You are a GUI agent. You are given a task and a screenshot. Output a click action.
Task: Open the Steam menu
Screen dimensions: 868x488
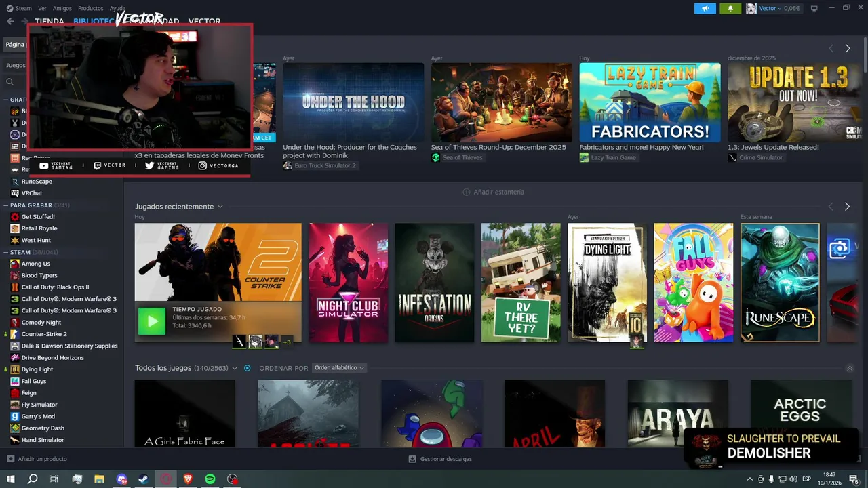(24, 8)
